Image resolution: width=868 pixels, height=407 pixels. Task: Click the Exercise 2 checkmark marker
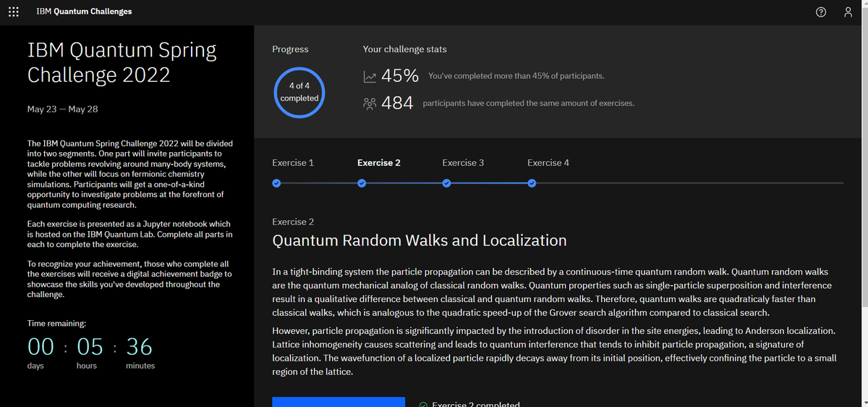362,183
